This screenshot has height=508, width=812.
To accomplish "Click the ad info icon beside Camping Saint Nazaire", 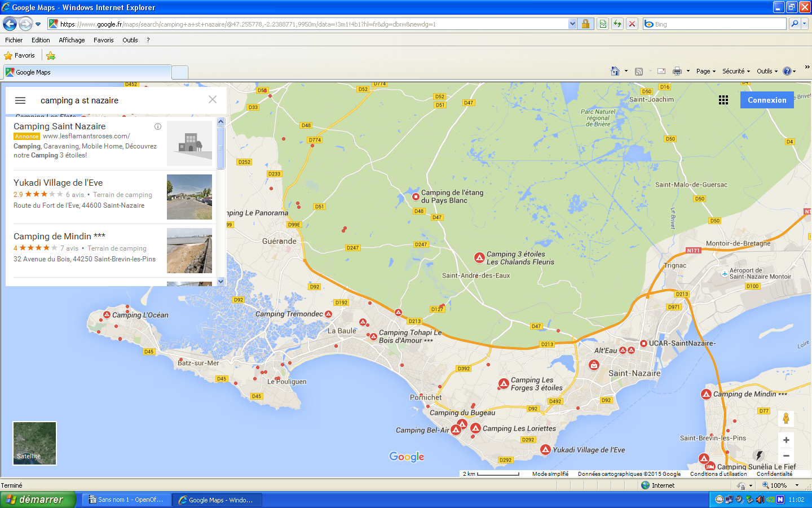I will coord(158,126).
